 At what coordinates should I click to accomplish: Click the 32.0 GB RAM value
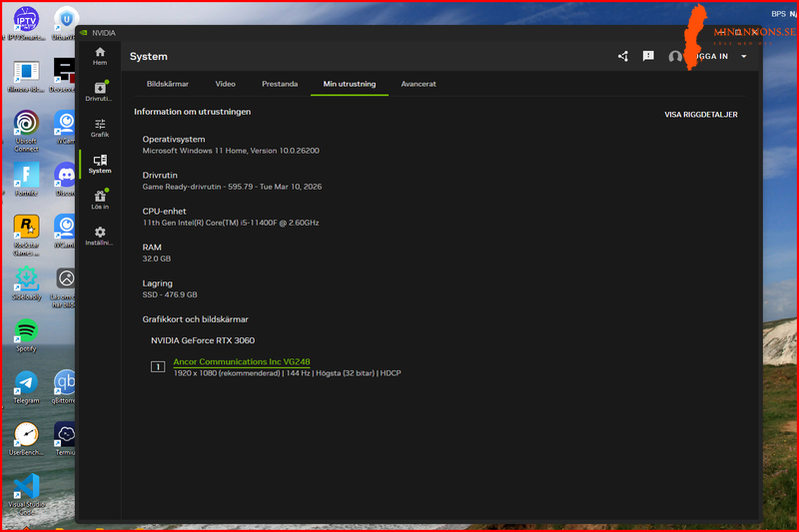(157, 259)
